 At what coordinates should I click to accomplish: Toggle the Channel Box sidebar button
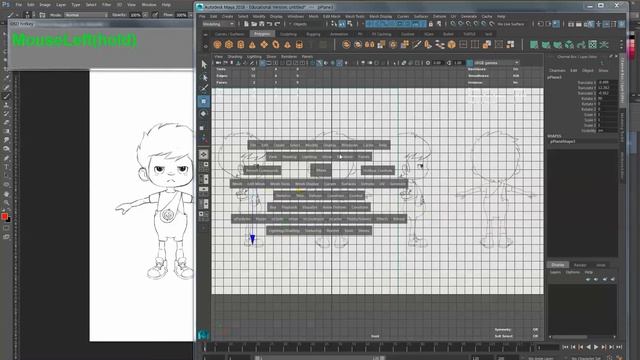[622, 24]
